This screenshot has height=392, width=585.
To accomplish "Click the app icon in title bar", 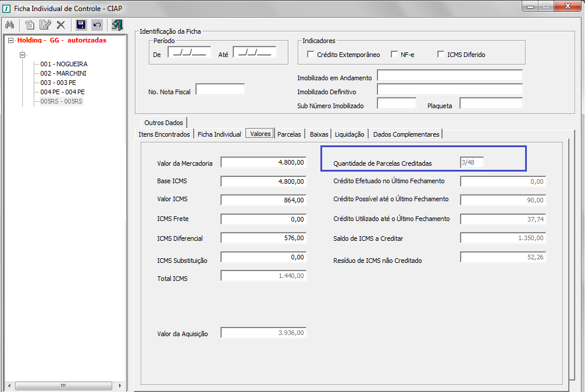I will click(x=6, y=7).
